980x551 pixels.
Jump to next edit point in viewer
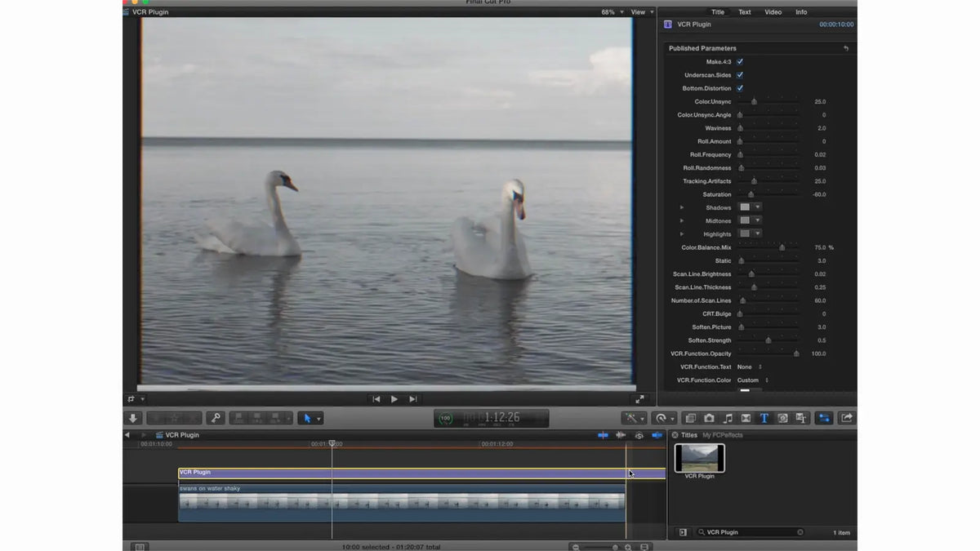(413, 399)
